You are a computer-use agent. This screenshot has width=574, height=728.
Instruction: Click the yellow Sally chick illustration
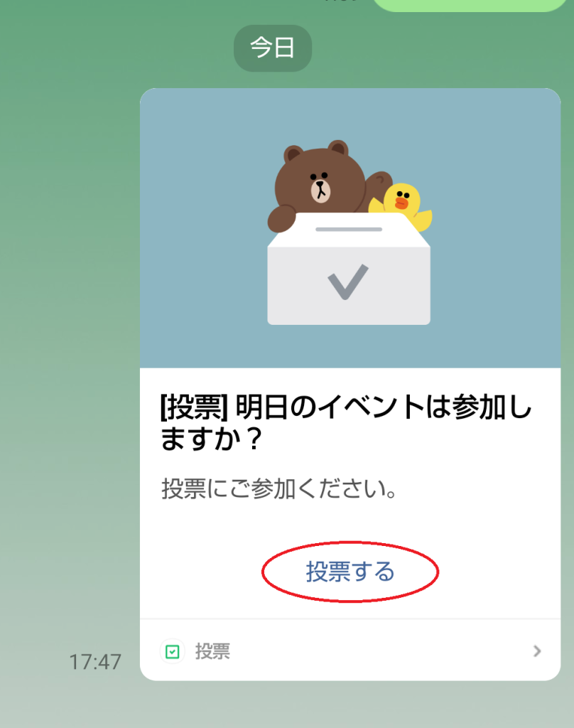click(x=403, y=205)
